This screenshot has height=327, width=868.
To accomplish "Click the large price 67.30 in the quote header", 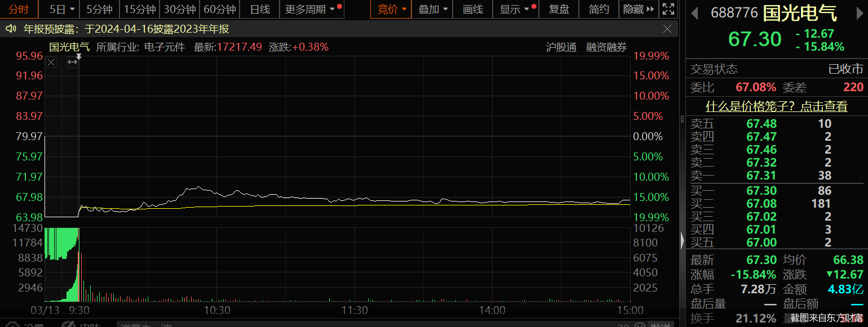I will tap(755, 39).
